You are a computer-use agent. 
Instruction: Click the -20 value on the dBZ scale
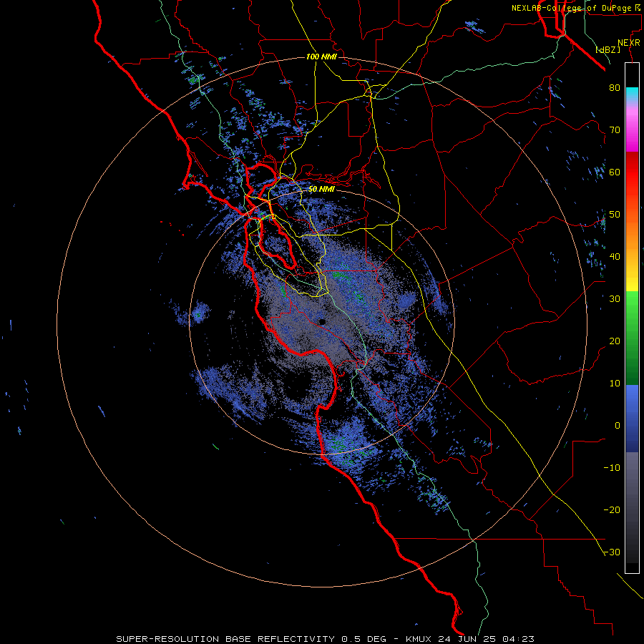[612, 510]
